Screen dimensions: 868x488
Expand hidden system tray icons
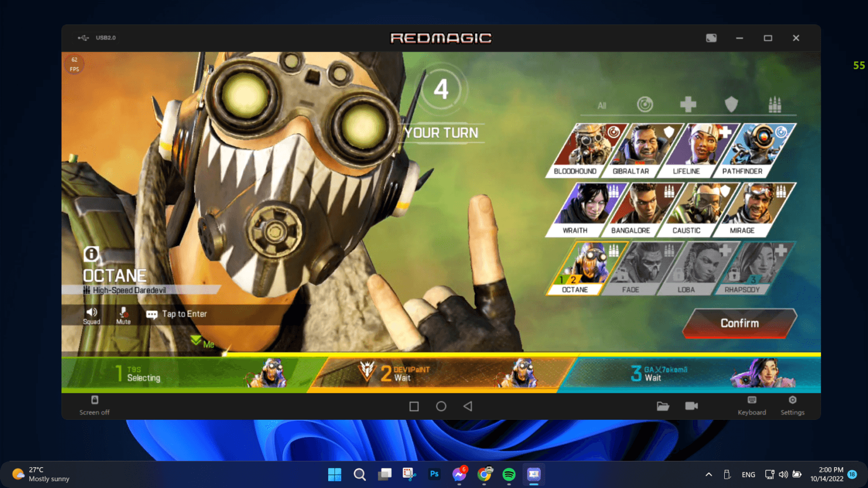click(709, 474)
